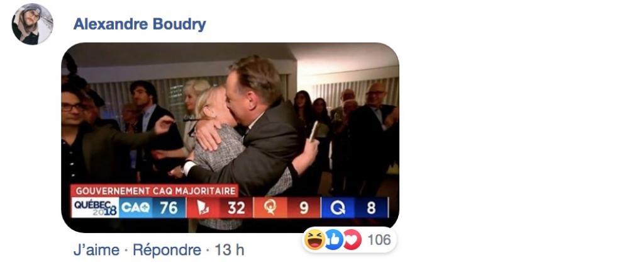
Task: Click the Québec 2018 logo in image
Action: pos(96,207)
